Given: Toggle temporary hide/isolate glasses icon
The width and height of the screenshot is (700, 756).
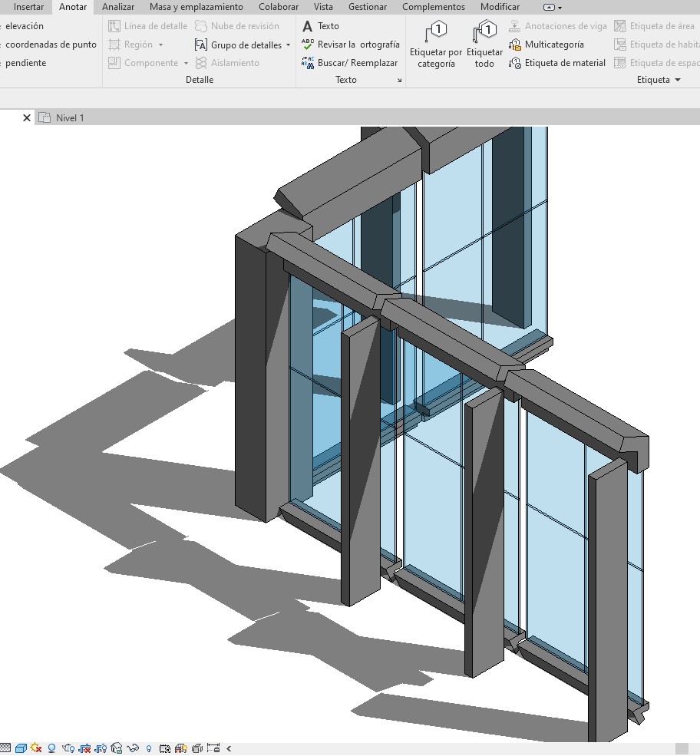Looking at the screenshot, I should point(134,748).
